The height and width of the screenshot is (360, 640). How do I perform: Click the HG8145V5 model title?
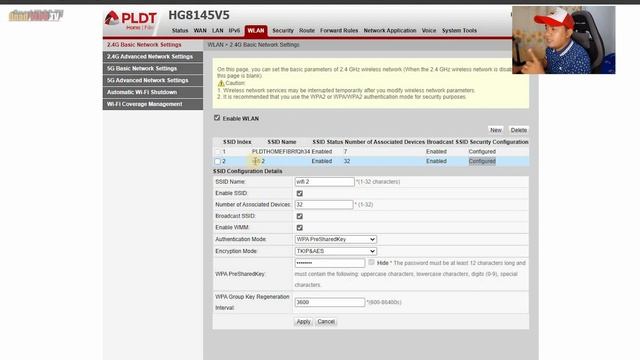pyautogui.click(x=199, y=15)
